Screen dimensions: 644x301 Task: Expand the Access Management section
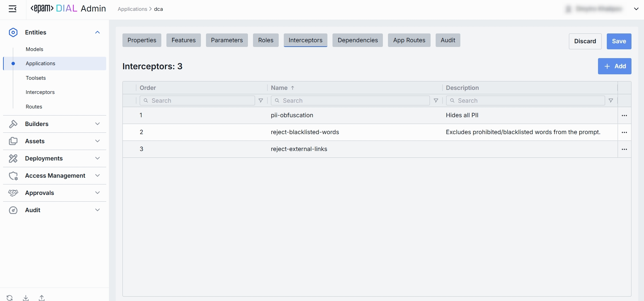[97, 176]
